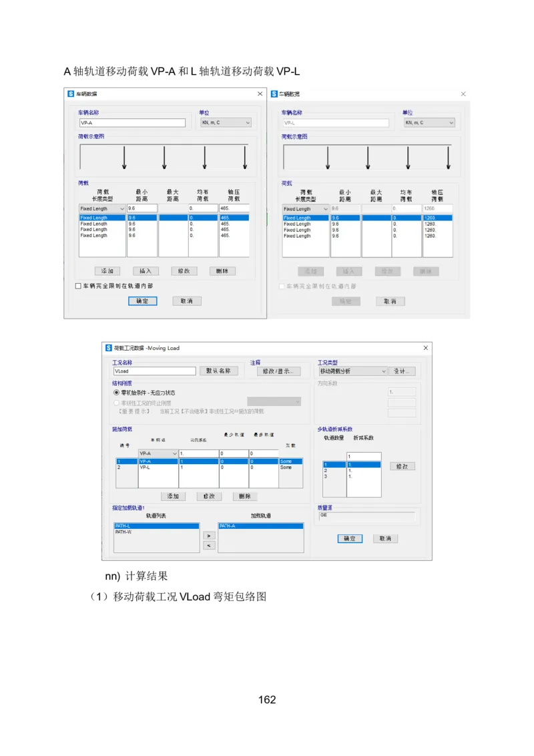Close the Moving Load dialog with X
Image resolution: width=534 pixels, height=756 pixels.
pos(425,348)
